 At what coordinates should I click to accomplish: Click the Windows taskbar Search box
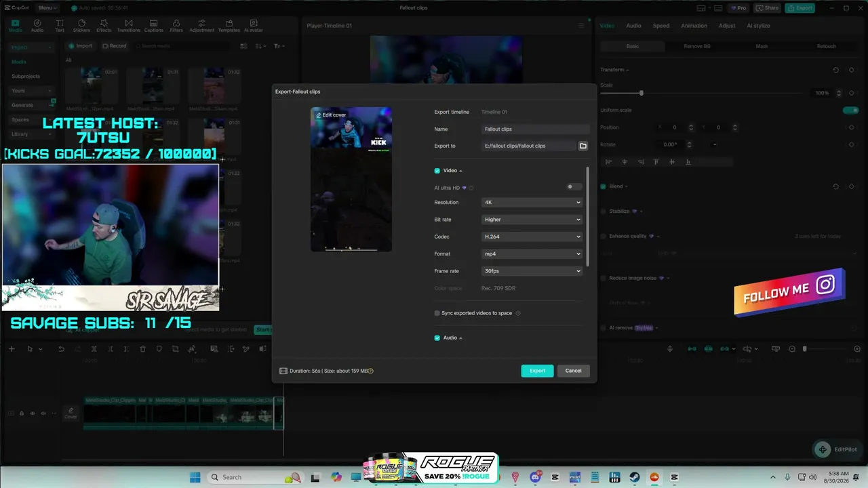(255, 477)
